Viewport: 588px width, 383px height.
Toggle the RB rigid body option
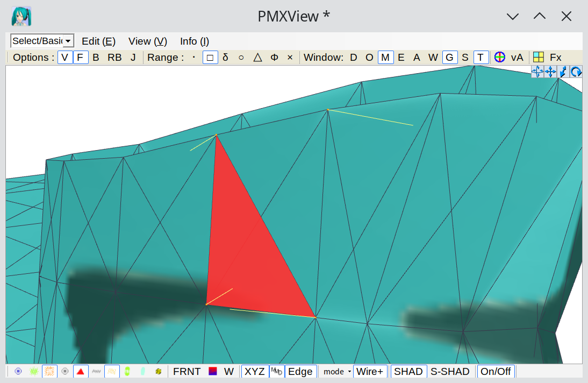click(114, 58)
